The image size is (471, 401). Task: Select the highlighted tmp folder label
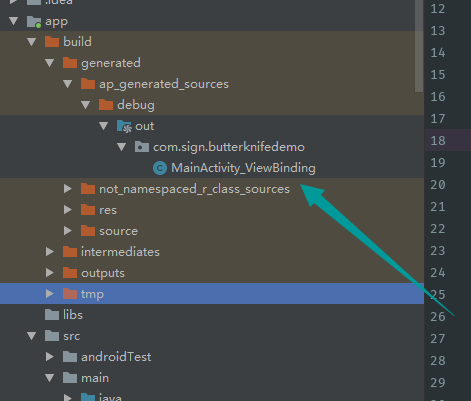click(92, 294)
